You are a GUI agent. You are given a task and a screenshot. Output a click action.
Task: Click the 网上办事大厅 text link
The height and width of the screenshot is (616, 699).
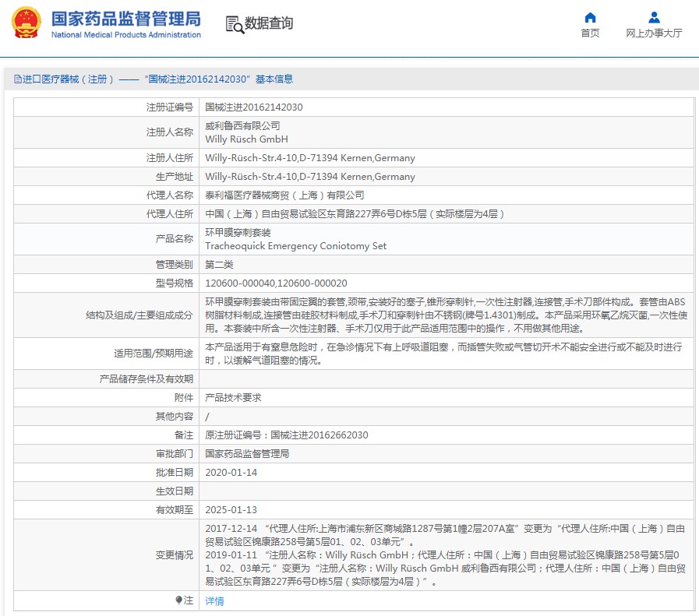click(654, 33)
